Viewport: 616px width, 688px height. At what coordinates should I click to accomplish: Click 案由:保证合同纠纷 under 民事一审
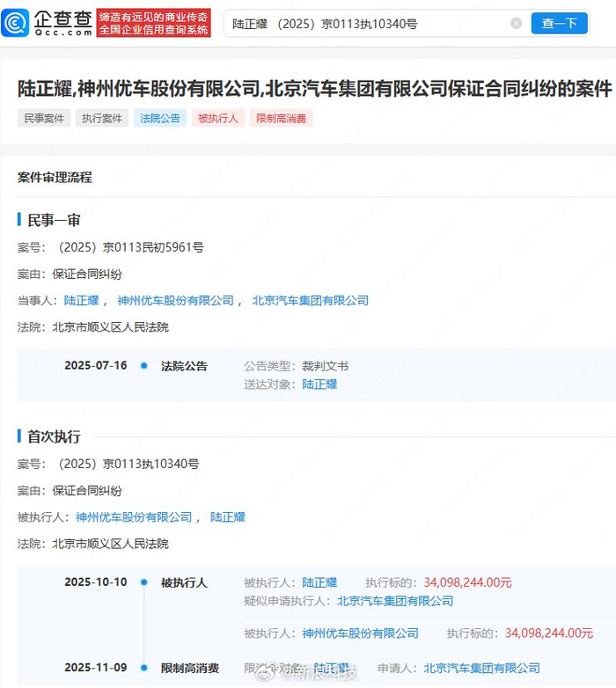70,274
